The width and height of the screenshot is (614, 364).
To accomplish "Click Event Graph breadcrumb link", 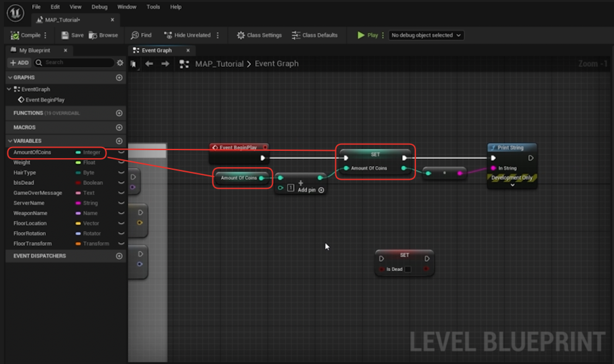I will click(276, 64).
